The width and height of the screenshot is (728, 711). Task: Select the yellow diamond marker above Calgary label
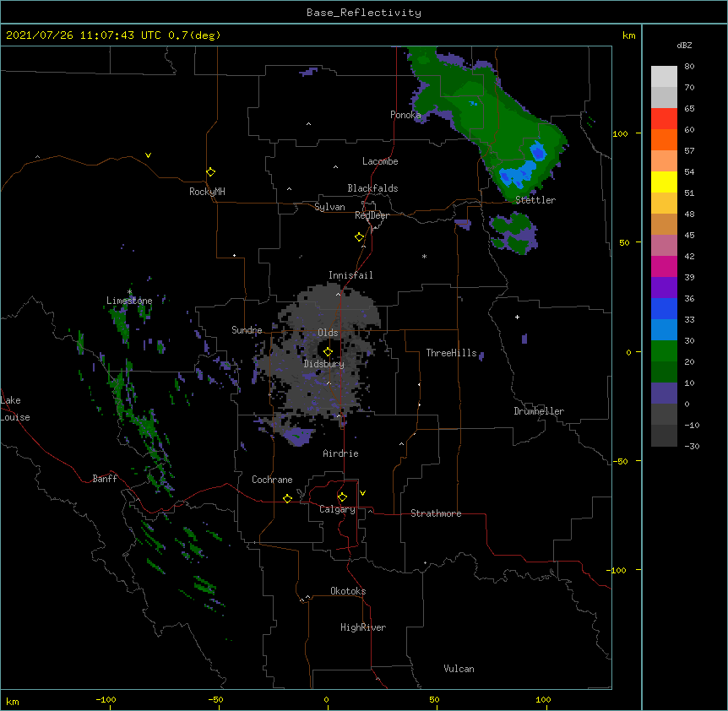coord(342,497)
